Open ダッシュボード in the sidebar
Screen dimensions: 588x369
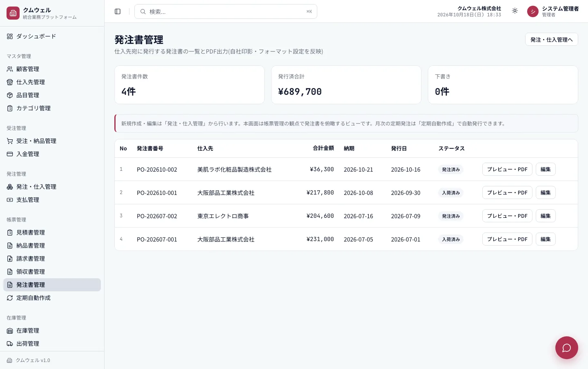point(52,36)
